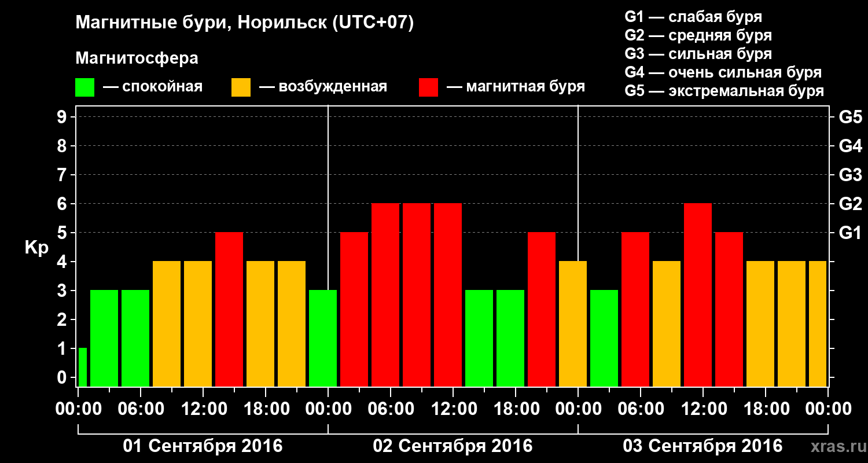Click the narrow green Kp 1 bar
This screenshot has height=463, width=868.
[83, 367]
